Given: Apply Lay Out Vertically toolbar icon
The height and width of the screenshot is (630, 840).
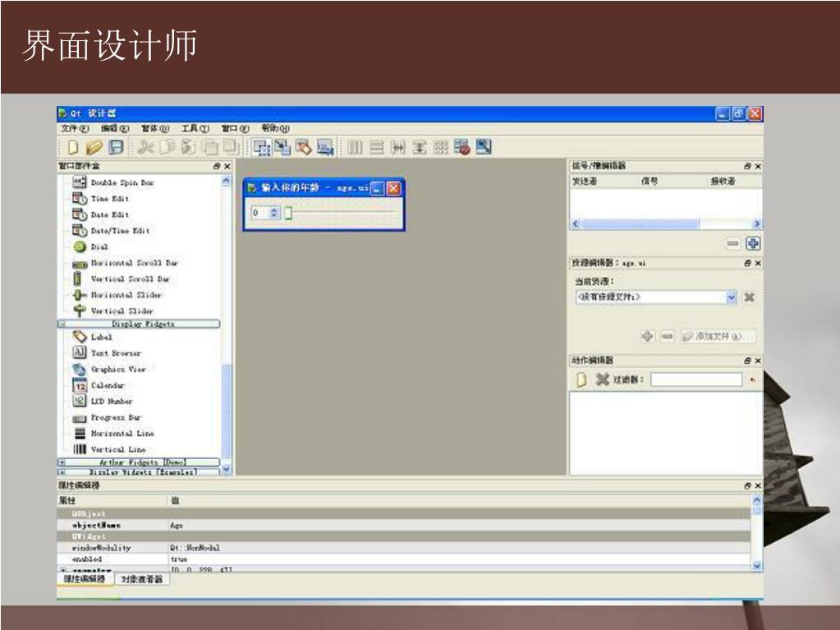Looking at the screenshot, I should tap(377, 147).
